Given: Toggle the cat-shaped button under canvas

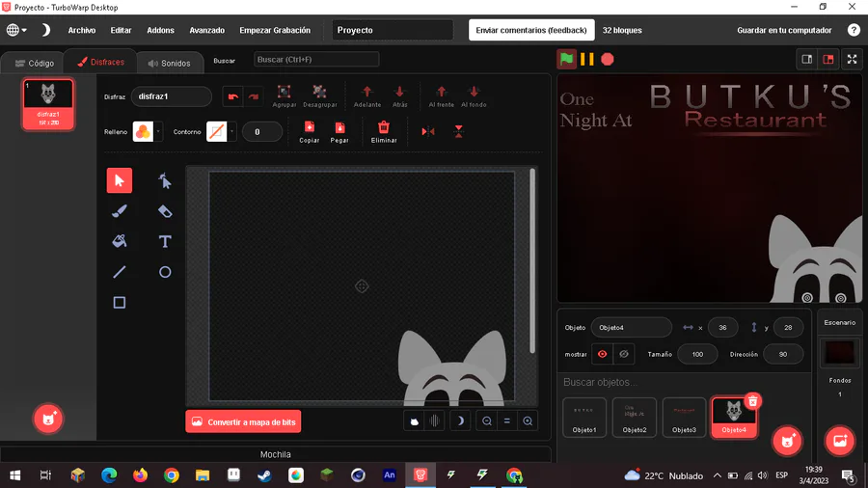Looking at the screenshot, I should click(x=414, y=421).
